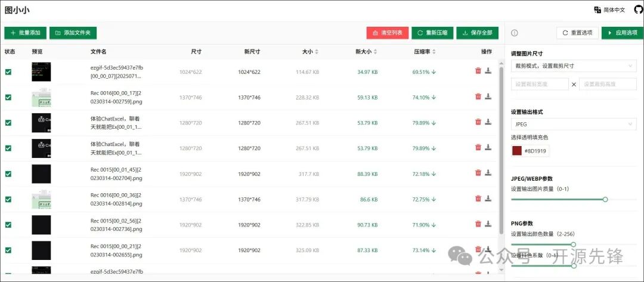The image size is (644, 282).
Task: Click the 保存全部 button
Action: point(477,33)
